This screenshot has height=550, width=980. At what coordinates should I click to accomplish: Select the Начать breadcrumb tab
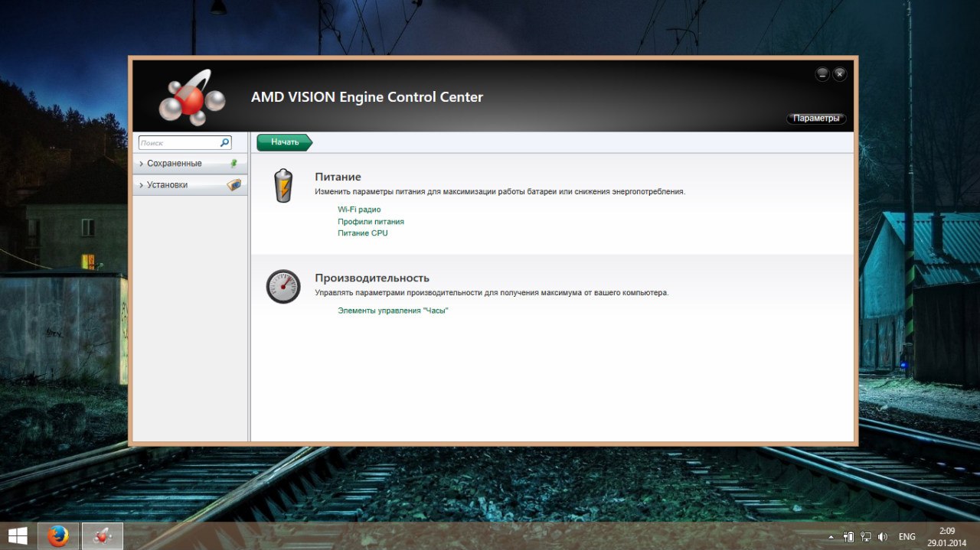click(284, 142)
